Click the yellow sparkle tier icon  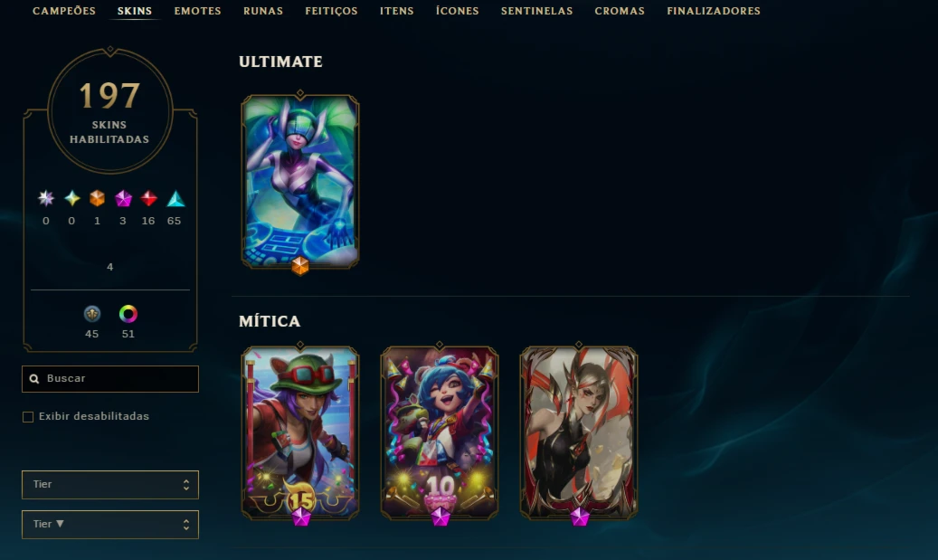71,198
